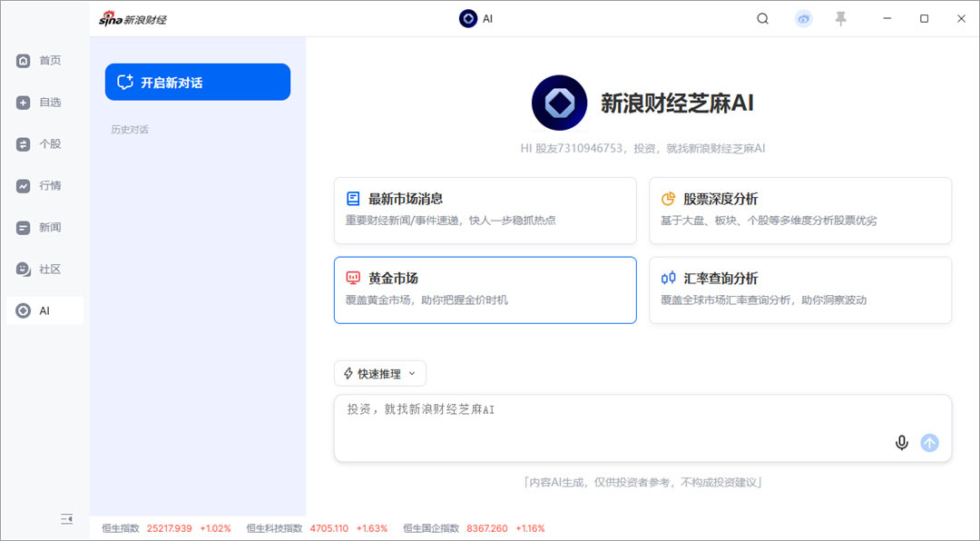Image resolution: width=980 pixels, height=541 pixels.
Task: Click the 行情 trend-line icon
Action: [x=23, y=186]
